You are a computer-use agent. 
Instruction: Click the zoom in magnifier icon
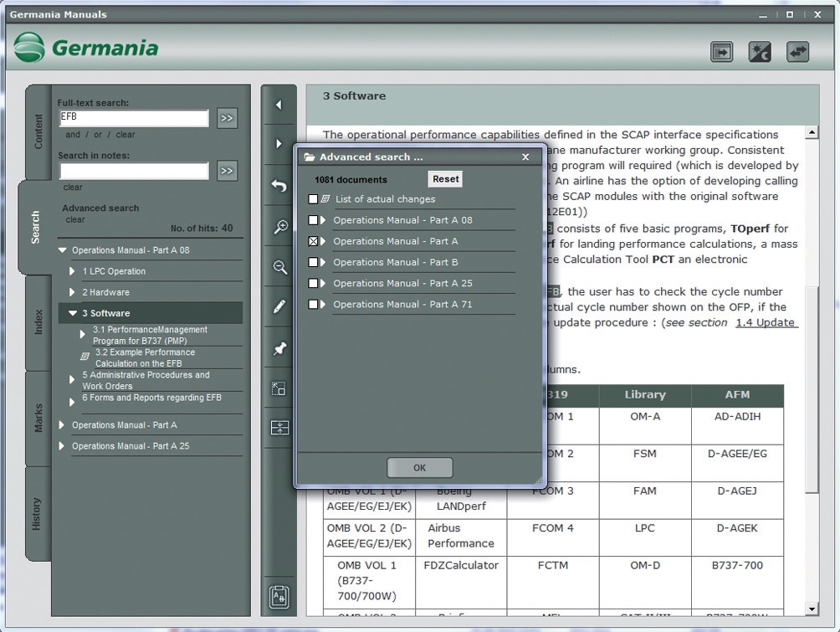pos(279,227)
